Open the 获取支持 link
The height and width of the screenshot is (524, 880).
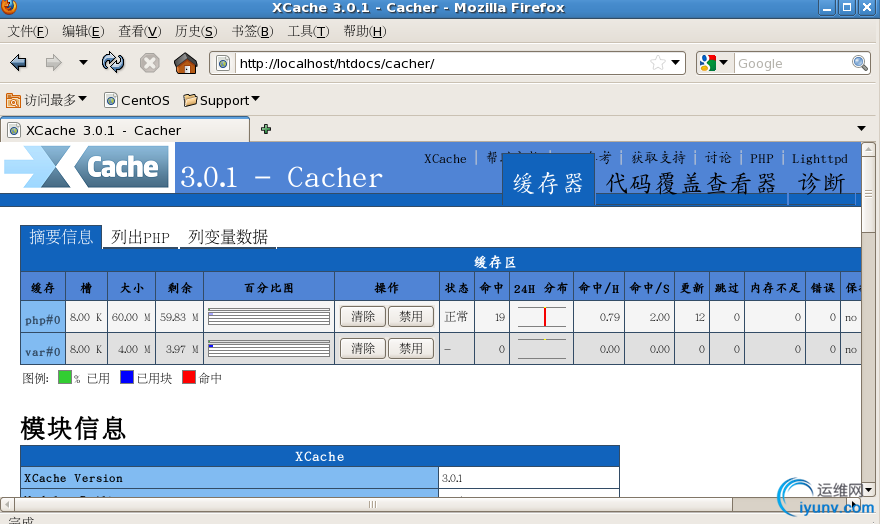click(658, 158)
